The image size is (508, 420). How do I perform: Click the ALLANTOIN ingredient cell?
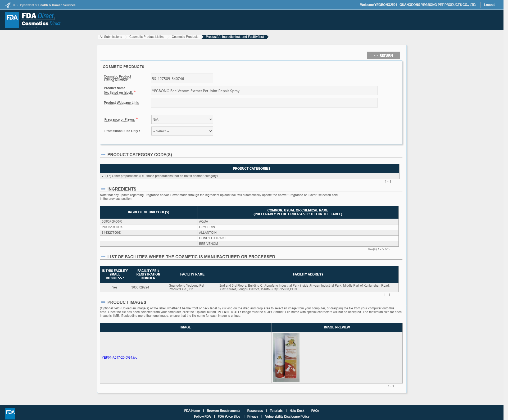coord(298,233)
